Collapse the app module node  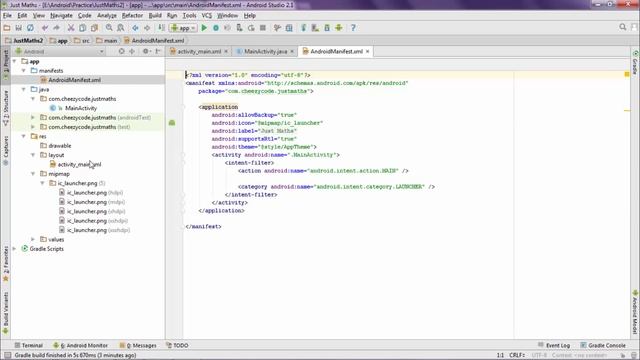(15, 61)
